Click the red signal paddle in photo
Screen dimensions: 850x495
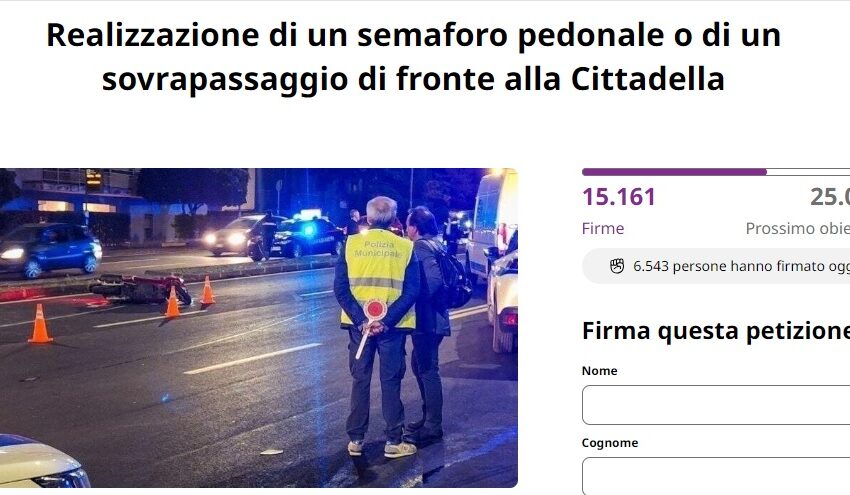(x=374, y=311)
